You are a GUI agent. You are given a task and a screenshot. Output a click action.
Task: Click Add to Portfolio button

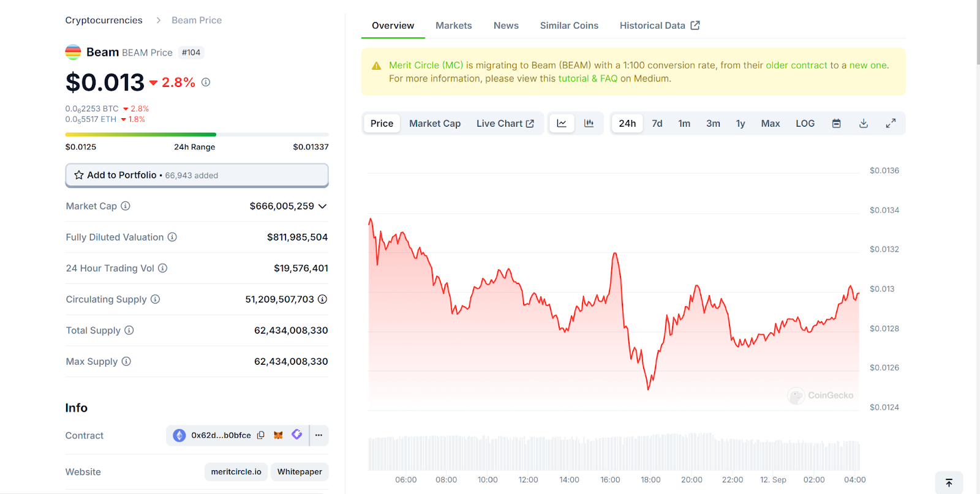tap(197, 175)
